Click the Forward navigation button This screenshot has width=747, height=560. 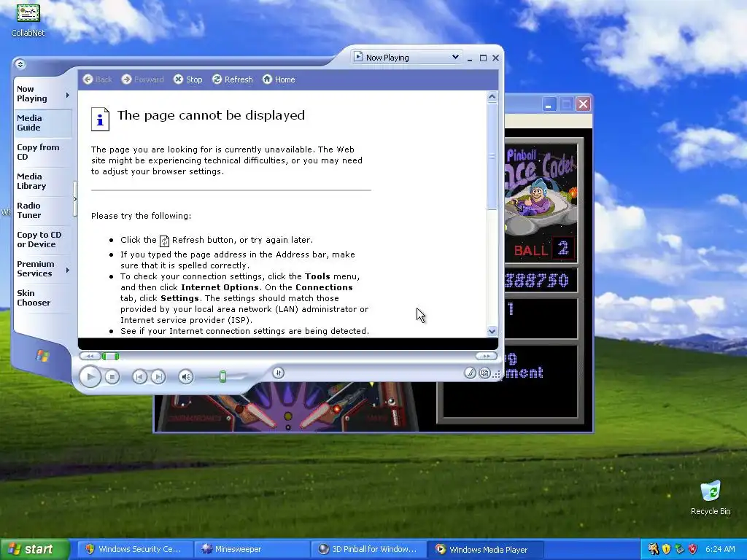tap(142, 79)
